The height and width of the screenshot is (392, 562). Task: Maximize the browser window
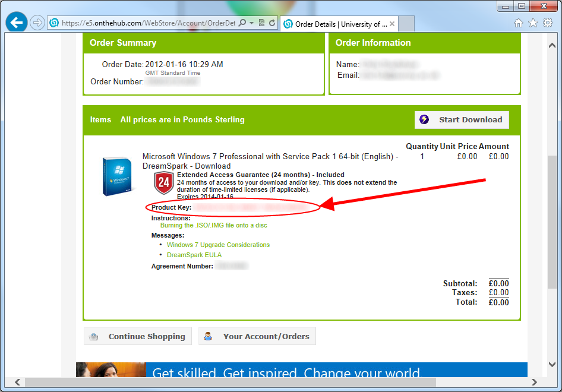pyautogui.click(x=522, y=6)
